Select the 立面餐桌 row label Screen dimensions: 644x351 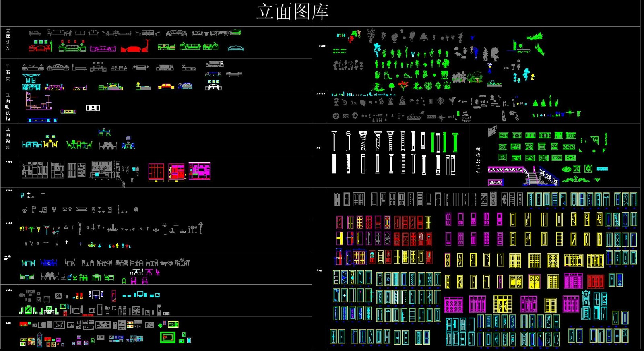pyautogui.click(x=8, y=138)
